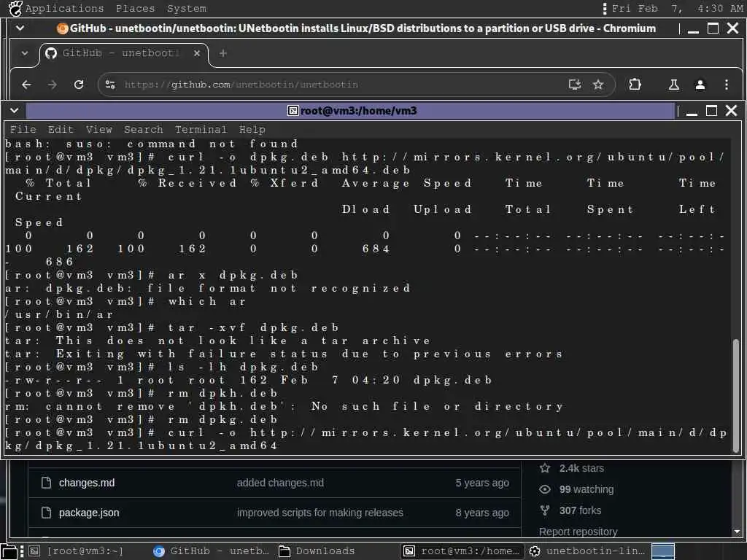Viewport: 747px width, 560px height.
Task: Open terminal window menu chevron
Action: click(15, 111)
